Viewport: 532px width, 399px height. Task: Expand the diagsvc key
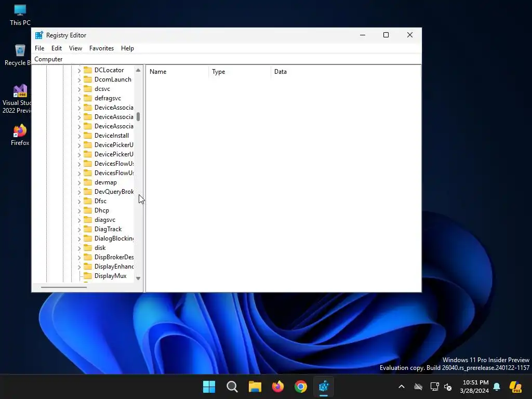(x=79, y=220)
